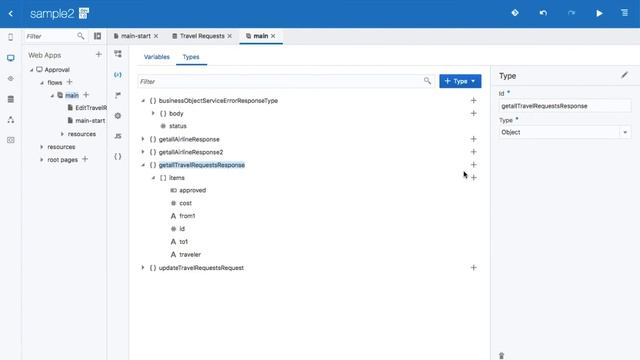Open the + Type dropdown button

(x=460, y=81)
